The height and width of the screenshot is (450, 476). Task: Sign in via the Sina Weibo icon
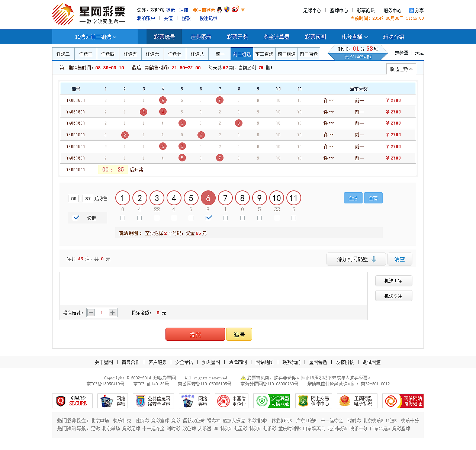tap(235, 10)
